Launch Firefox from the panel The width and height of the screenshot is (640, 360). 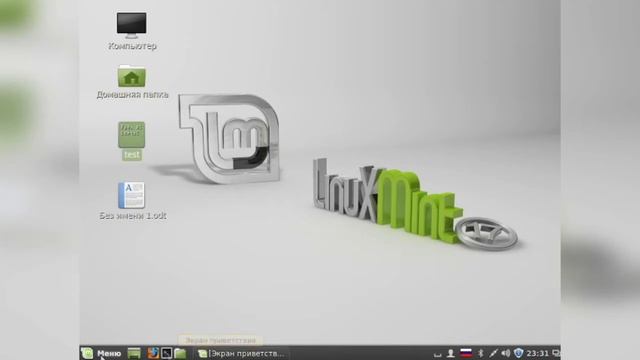[153, 353]
